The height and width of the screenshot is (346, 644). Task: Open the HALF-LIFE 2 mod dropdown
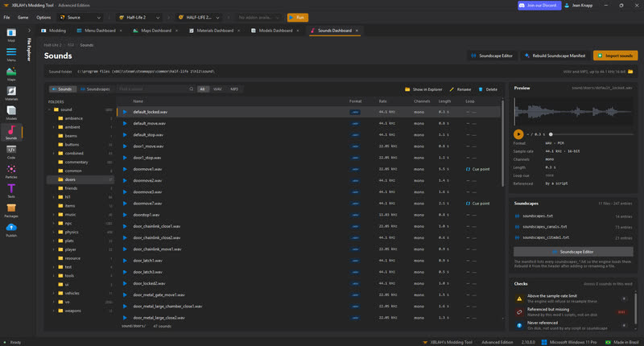(199, 18)
